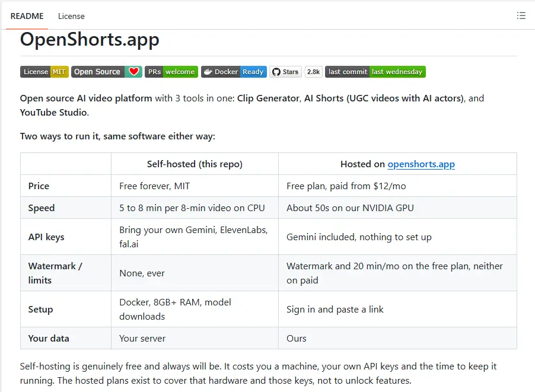
Task: Click the Self-hosted (this repo) column header
Action: tap(195, 164)
